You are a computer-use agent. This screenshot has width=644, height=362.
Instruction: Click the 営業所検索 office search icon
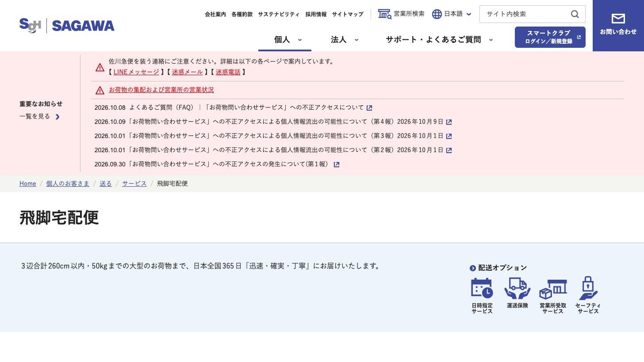coord(384,14)
